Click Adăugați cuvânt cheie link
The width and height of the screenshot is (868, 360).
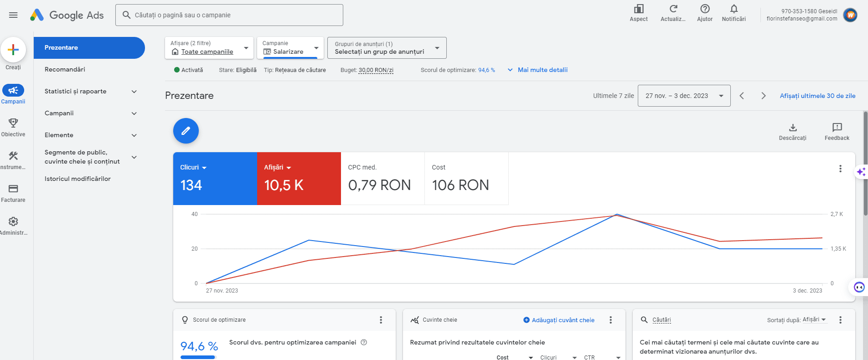(x=559, y=320)
